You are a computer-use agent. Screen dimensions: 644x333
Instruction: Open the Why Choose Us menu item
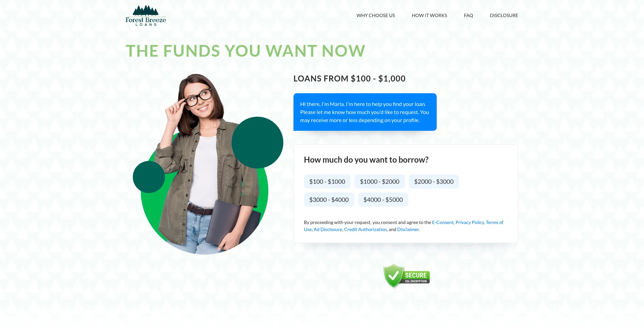(376, 15)
